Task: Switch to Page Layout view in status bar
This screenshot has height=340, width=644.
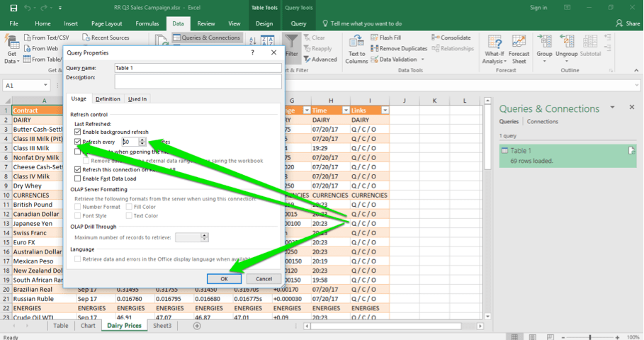Action: click(x=532, y=336)
